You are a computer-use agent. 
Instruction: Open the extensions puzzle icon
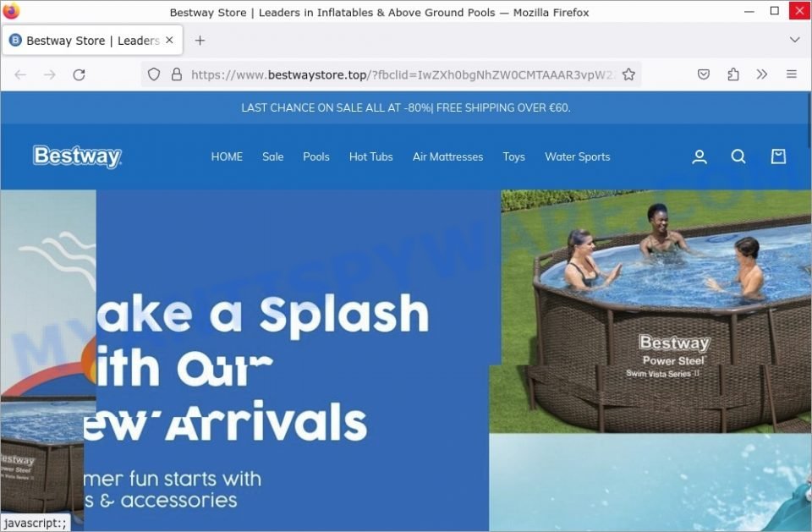pos(732,74)
